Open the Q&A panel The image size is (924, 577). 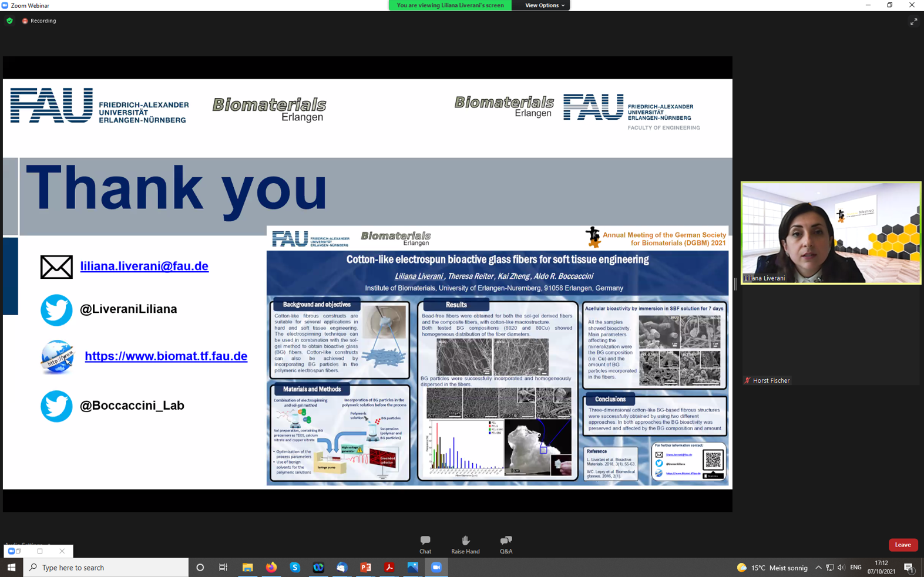tap(506, 544)
